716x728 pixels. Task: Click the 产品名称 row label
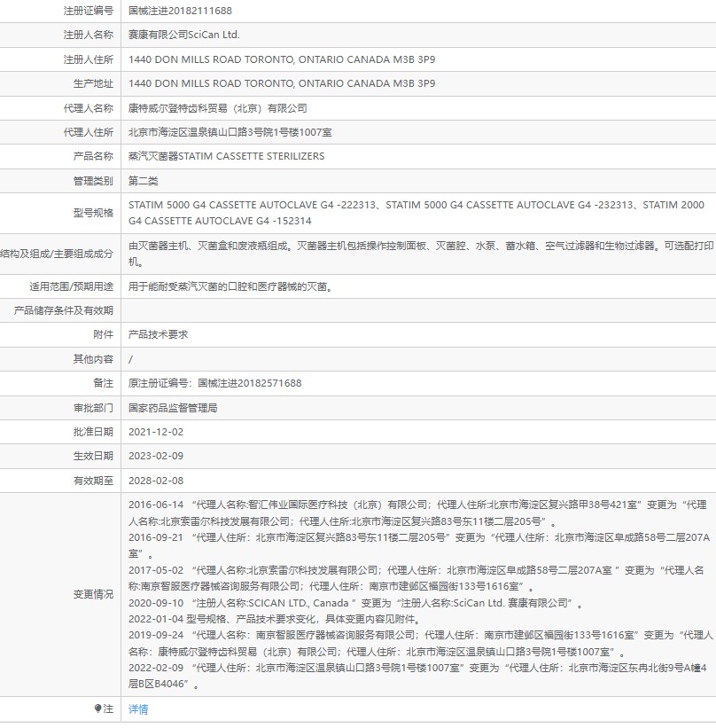coord(93,156)
